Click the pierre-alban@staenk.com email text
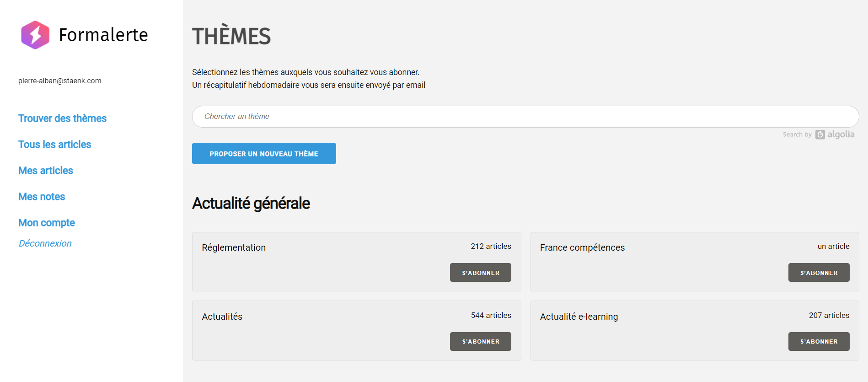The width and height of the screenshot is (868, 382). [x=60, y=81]
